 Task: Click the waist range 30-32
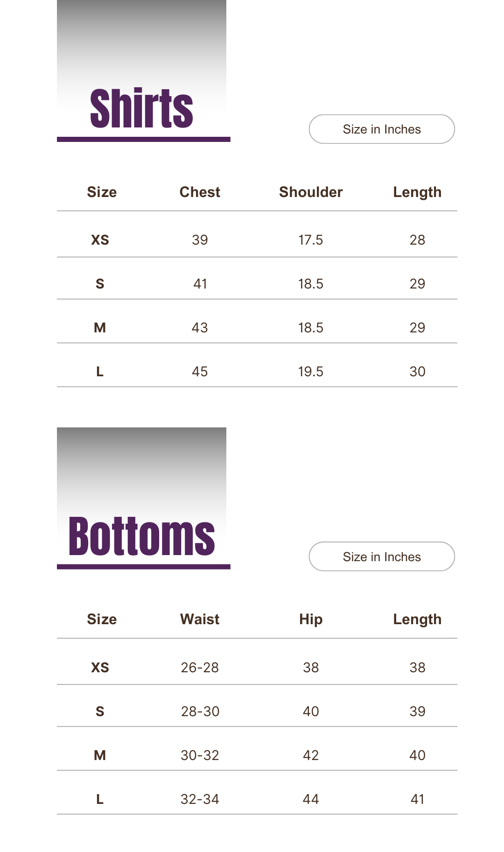pyautogui.click(x=200, y=755)
